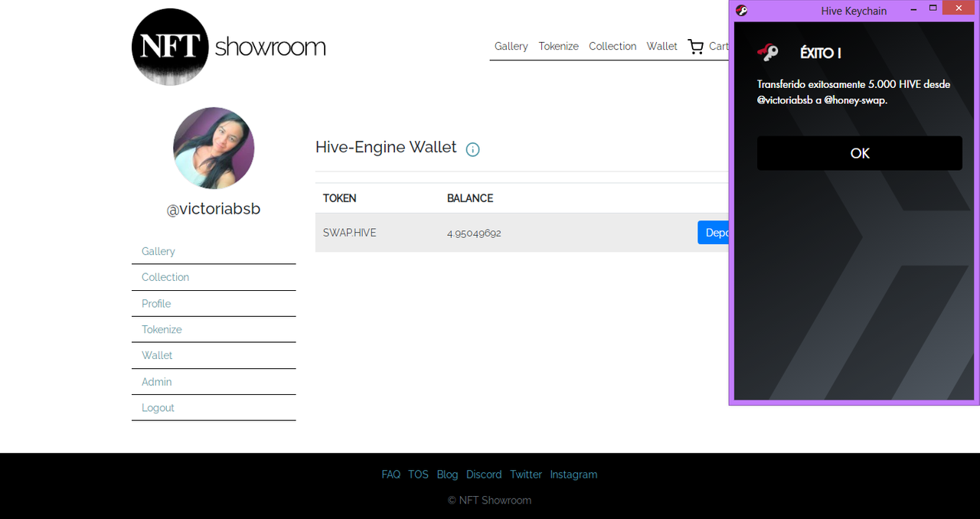The width and height of the screenshot is (980, 519).
Task: Click the Hive Keychain key logo
Action: tap(768, 52)
